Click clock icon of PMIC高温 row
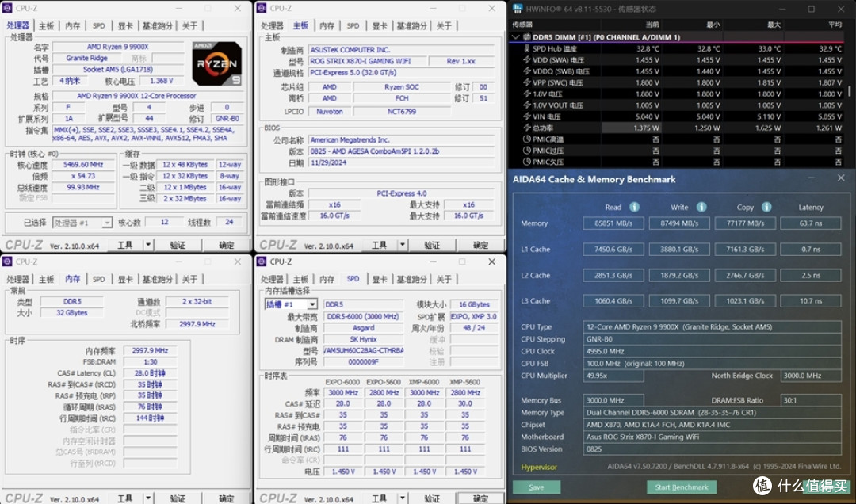The image size is (856, 504). (527, 139)
